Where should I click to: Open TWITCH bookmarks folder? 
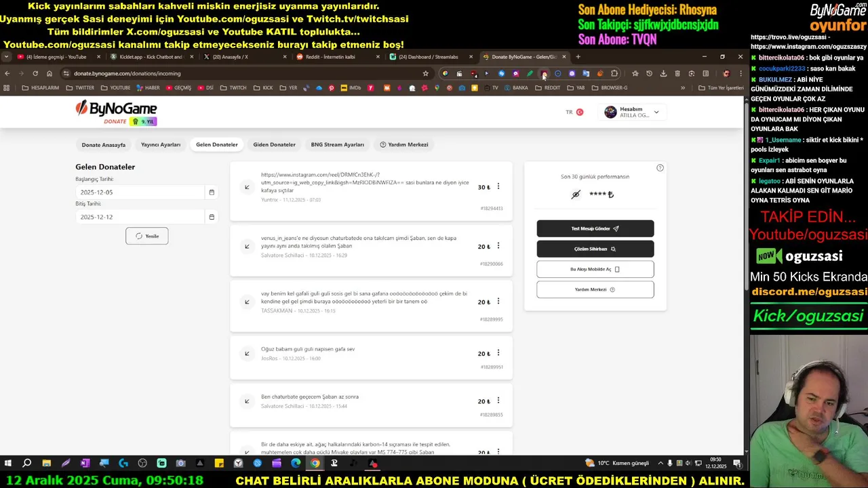tap(233, 87)
